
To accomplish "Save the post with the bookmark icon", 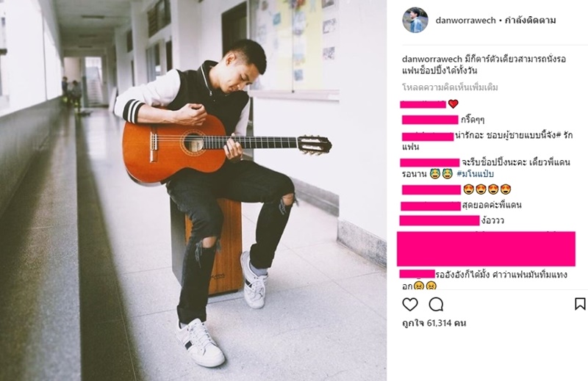I will 580,304.
